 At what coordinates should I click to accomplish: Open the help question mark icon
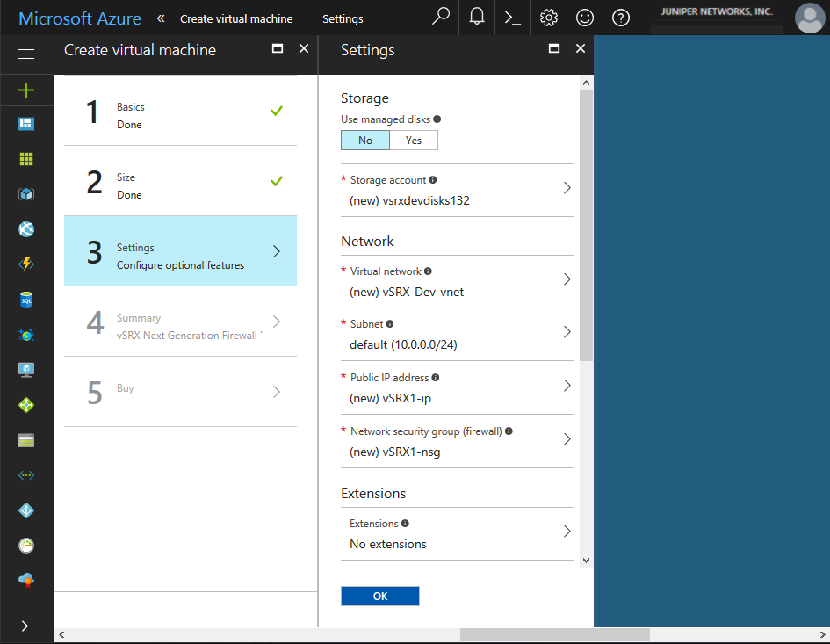pyautogui.click(x=621, y=18)
